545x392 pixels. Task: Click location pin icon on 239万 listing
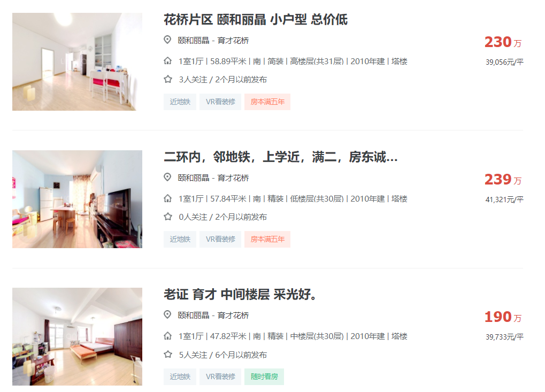pos(167,177)
